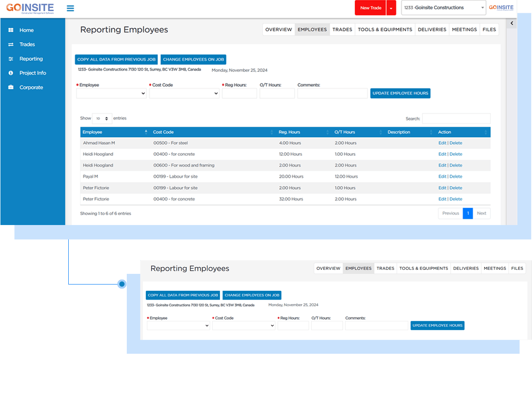Click the Reporting sliders icon in sidebar
The height and width of the screenshot is (411, 532).
(x=11, y=59)
